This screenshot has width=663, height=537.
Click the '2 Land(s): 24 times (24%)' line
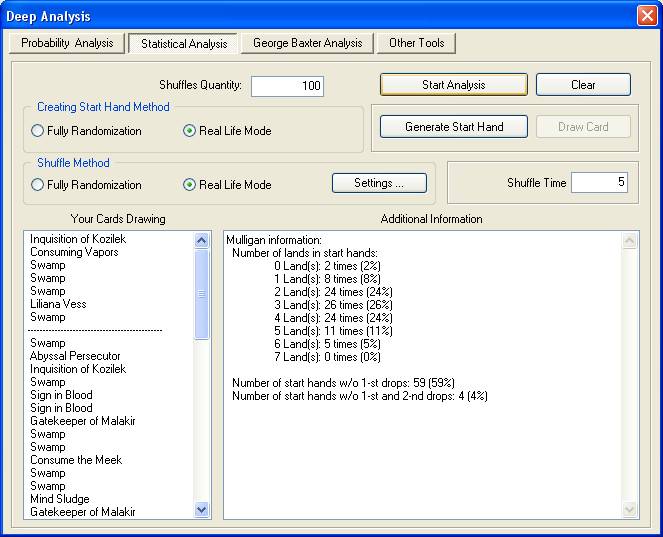click(x=333, y=292)
